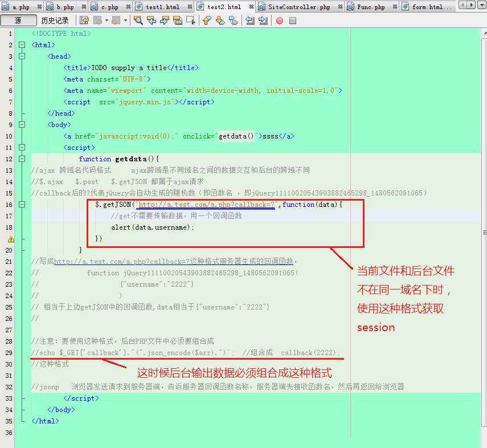Open the 历史记录 (History) view
Image resolution: width=487 pixels, height=448 pixels.
[x=55, y=21]
